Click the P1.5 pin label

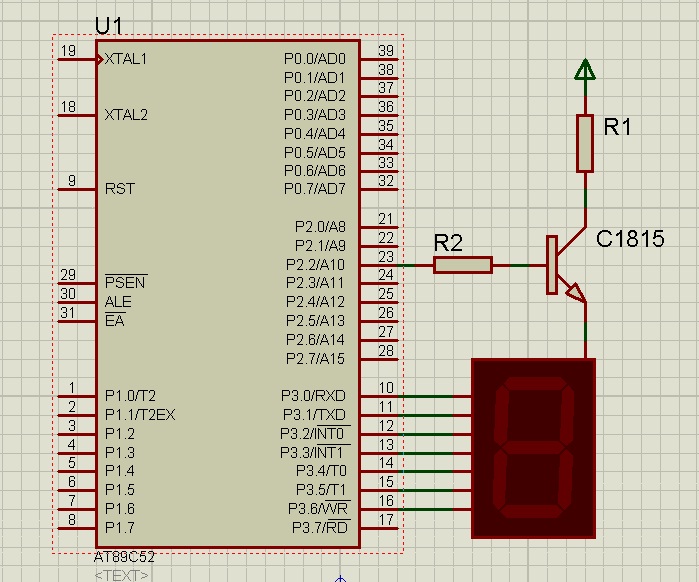(119, 490)
